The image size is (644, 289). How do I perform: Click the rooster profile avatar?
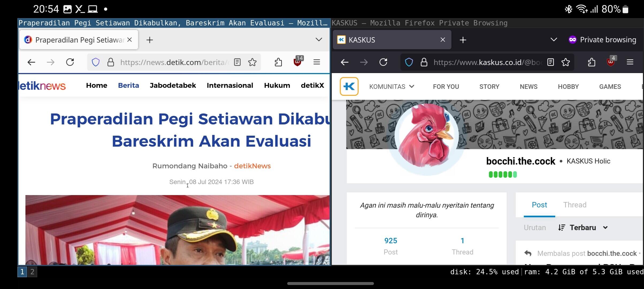[x=427, y=136]
